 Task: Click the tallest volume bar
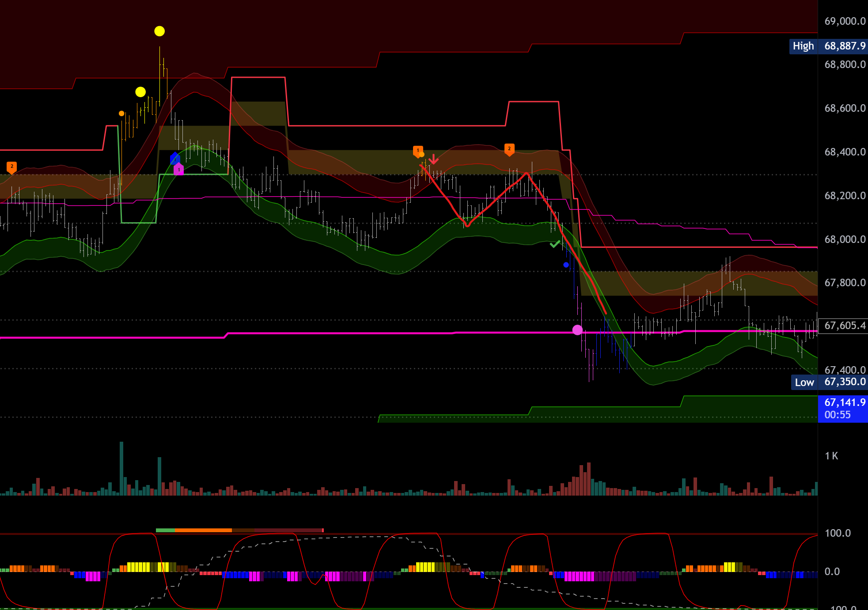point(121,468)
